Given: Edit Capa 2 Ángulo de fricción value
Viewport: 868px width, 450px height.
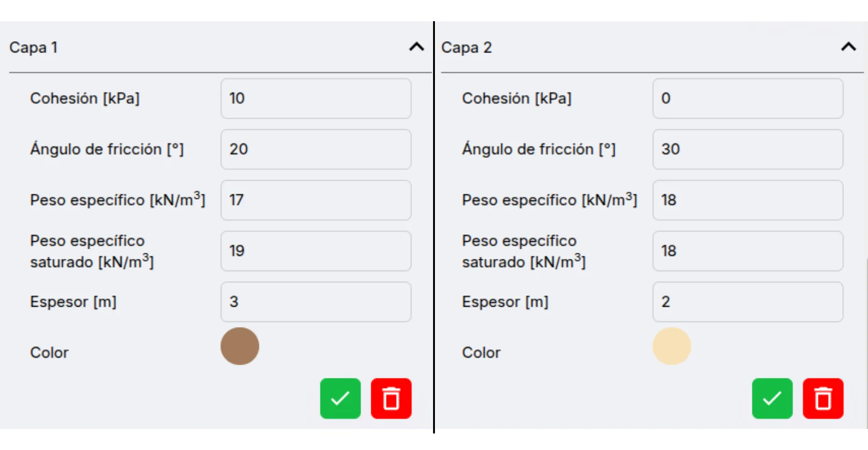Looking at the screenshot, I should click(x=748, y=149).
